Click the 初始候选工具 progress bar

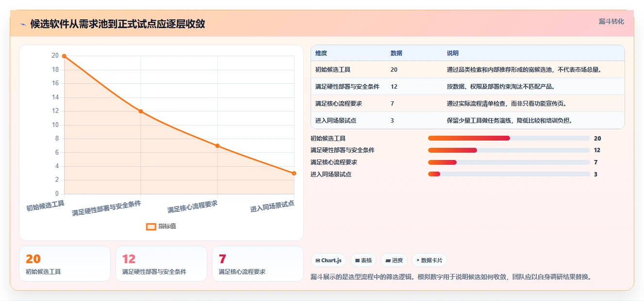[x=509, y=139]
